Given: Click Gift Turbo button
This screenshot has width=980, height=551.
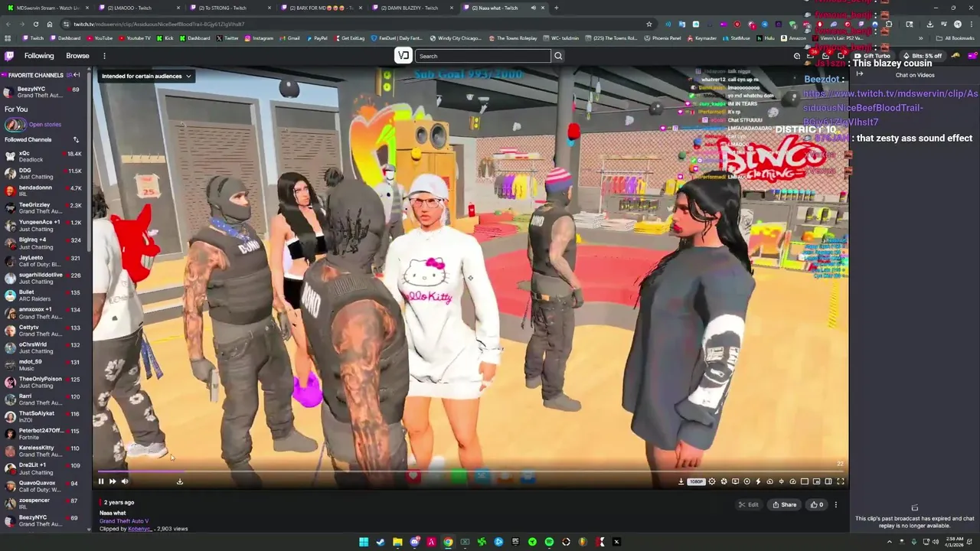Looking at the screenshot, I should click(x=872, y=56).
